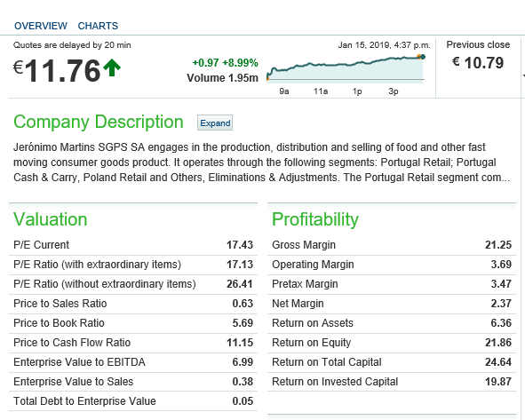Click the value 0.38
Viewport: 525px width, 420px height.
click(x=243, y=382)
